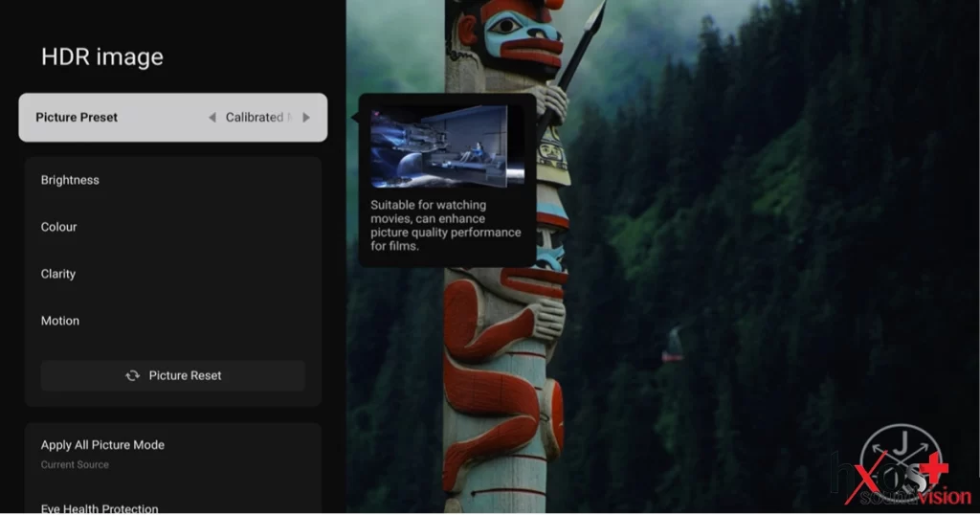Viewport: 980px width, 515px height.
Task: Click the Current Source subtitle text
Action: pos(75,465)
